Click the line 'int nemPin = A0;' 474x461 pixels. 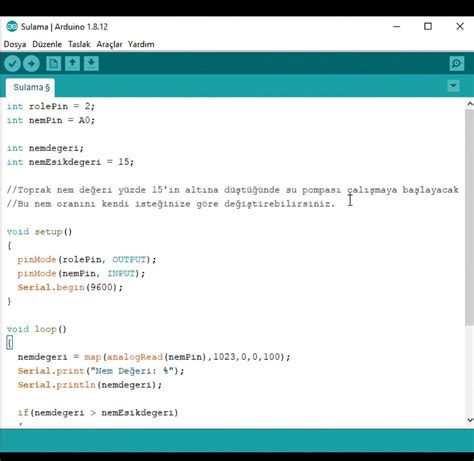coord(51,120)
